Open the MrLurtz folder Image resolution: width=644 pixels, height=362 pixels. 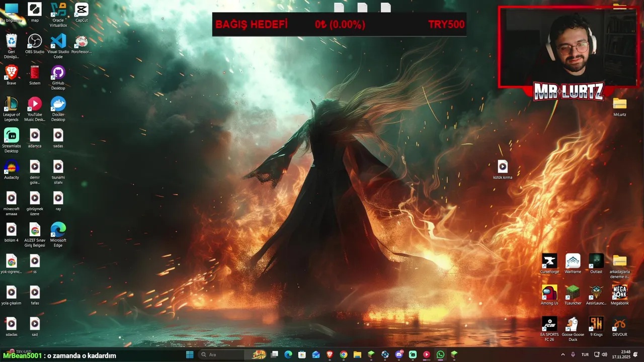(x=620, y=107)
